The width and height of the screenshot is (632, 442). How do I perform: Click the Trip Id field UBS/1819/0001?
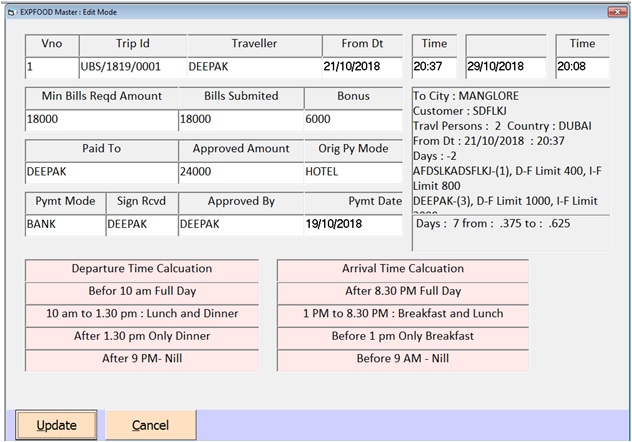click(133, 67)
